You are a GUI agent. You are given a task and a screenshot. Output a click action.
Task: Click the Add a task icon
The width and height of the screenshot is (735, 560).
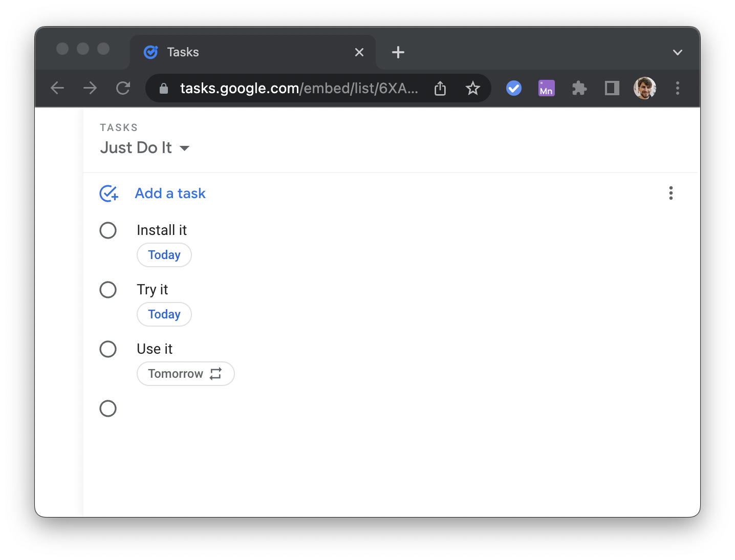click(109, 193)
